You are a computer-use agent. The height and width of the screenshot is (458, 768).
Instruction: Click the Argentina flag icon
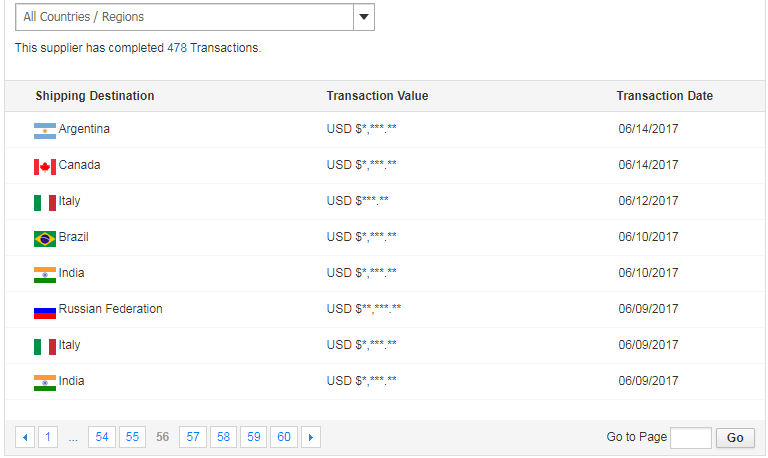(x=45, y=131)
